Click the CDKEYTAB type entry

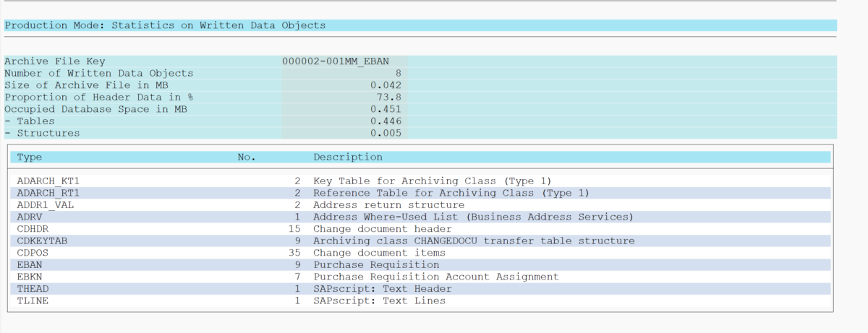pos(42,241)
